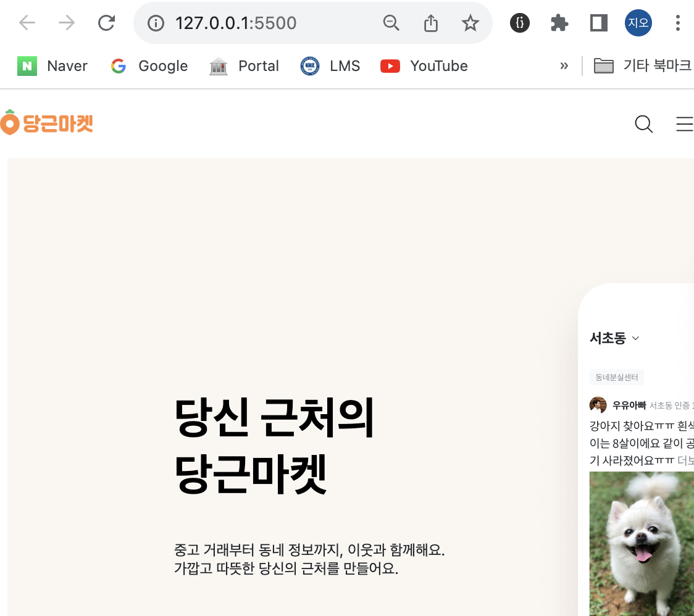The height and width of the screenshot is (616, 694).
Task: Toggle the browser side panel
Action: pos(598,23)
